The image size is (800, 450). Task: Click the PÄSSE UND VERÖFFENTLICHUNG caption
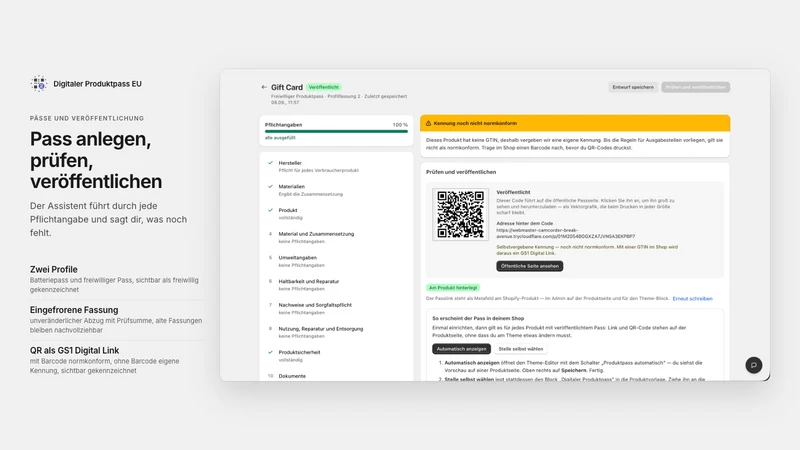coord(87,118)
